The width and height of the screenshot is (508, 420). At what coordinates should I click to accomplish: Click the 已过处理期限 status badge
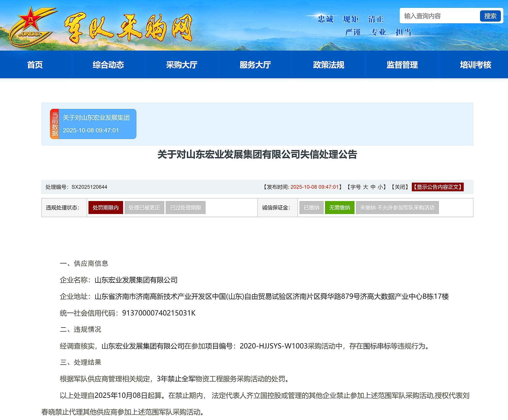(185, 208)
